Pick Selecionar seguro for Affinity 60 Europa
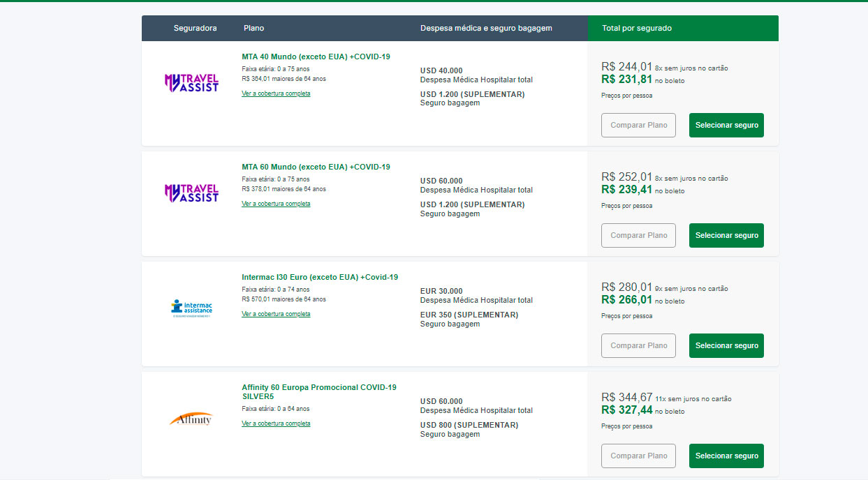 [x=726, y=456]
